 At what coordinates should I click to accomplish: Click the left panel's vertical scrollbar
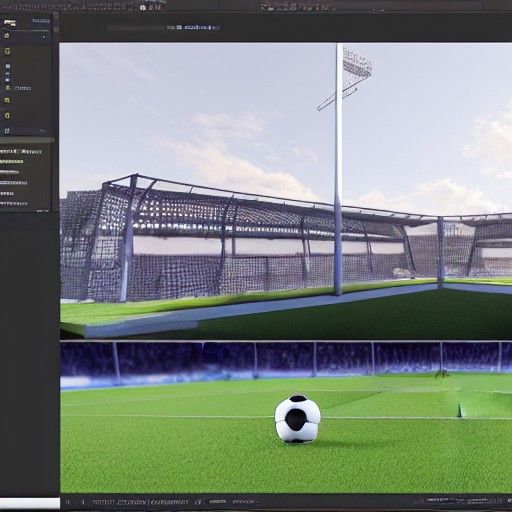click(x=56, y=23)
